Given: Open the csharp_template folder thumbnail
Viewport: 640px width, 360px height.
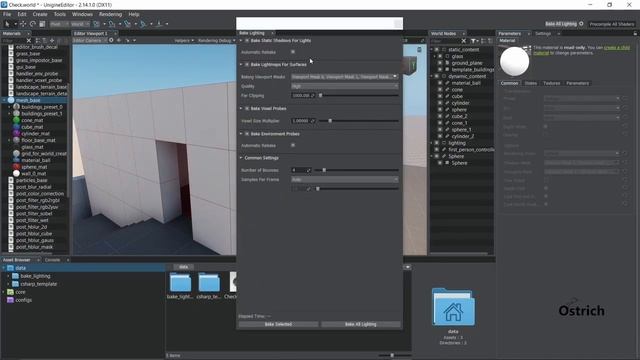Looking at the screenshot, I should coord(209,282).
